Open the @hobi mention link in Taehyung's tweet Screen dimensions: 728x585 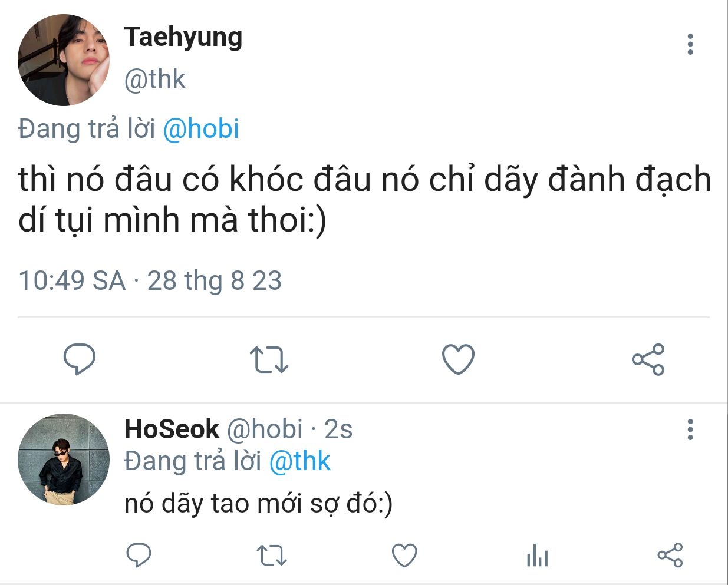(200, 128)
